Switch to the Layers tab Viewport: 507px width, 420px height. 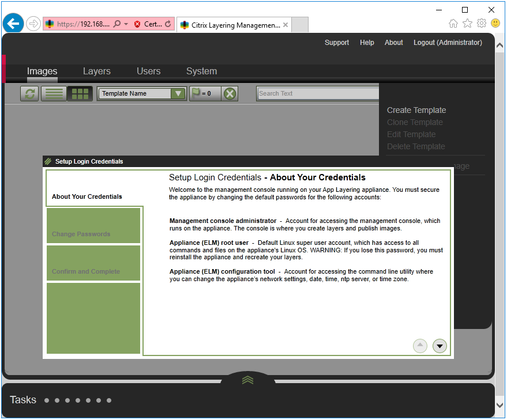(x=96, y=71)
